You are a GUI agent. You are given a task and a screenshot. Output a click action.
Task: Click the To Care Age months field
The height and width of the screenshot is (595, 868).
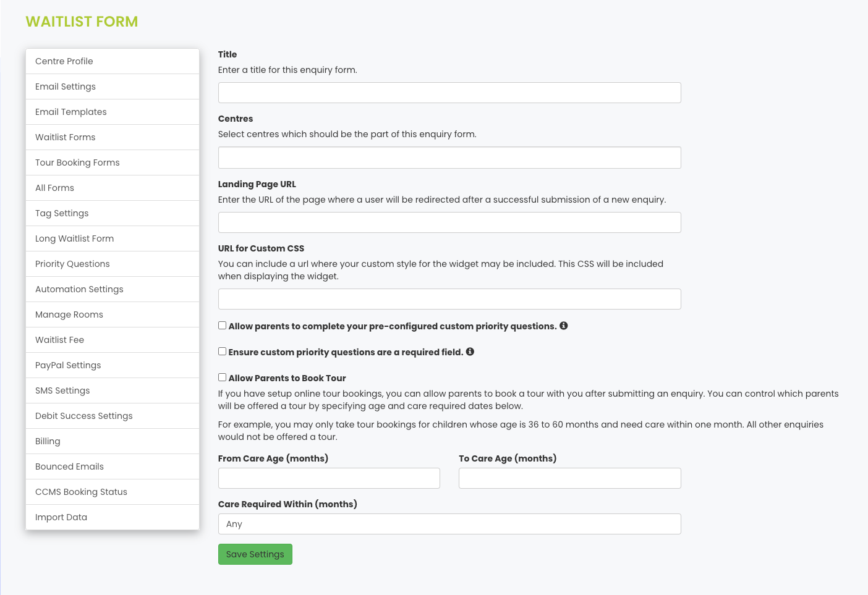pos(570,478)
